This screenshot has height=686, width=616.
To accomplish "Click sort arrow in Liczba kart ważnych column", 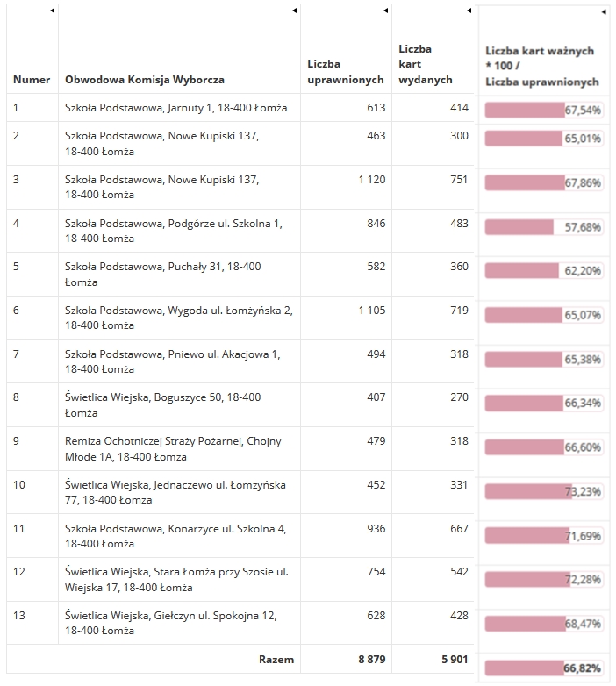I will pos(604,11).
